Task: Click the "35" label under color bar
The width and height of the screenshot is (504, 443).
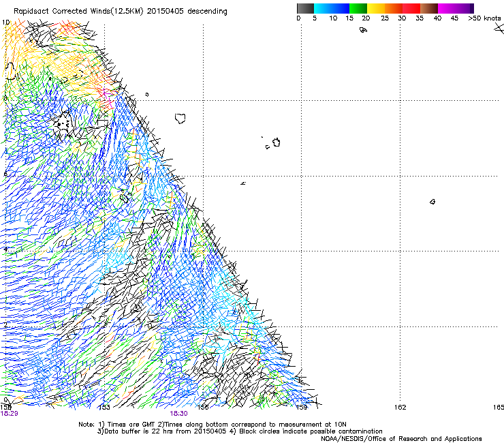Action: [420, 18]
